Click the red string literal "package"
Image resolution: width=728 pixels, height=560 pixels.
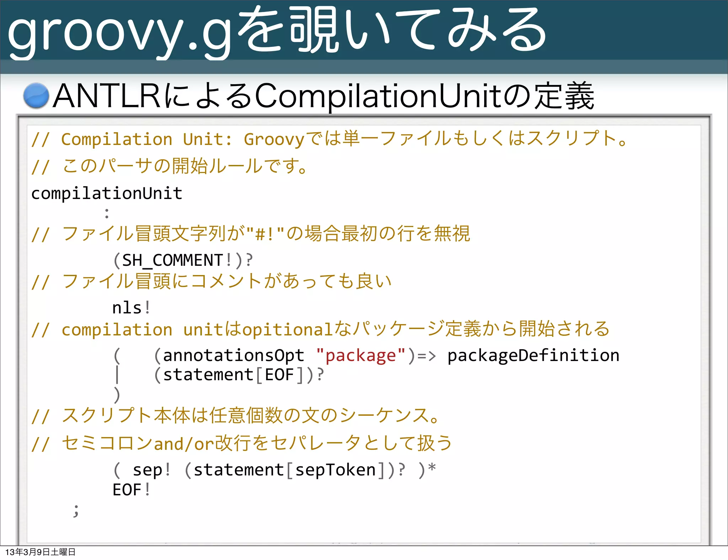pyautogui.click(x=360, y=355)
